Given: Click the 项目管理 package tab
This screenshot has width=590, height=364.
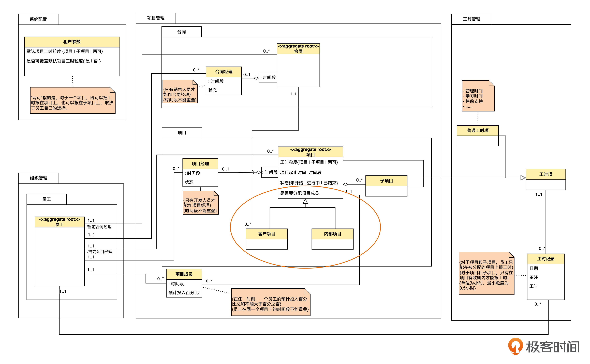Looking at the screenshot, I should tap(156, 18).
